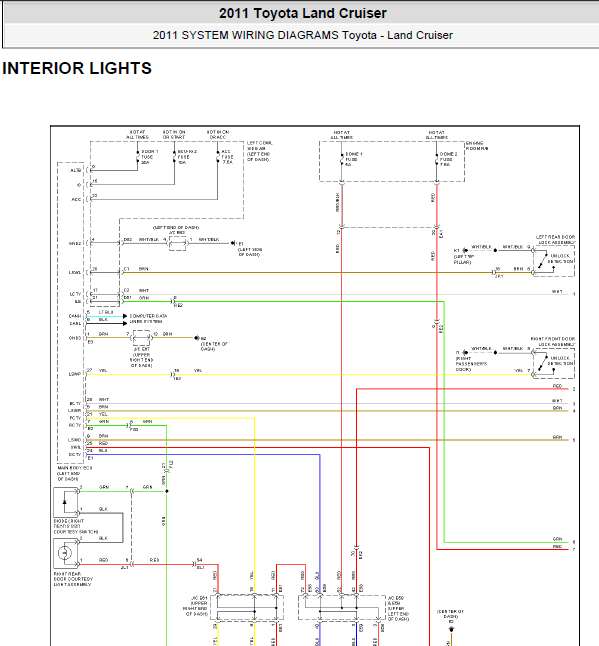
Task: Click the 2011 System Wiring Diagrams subtitle
Action: click(303, 35)
